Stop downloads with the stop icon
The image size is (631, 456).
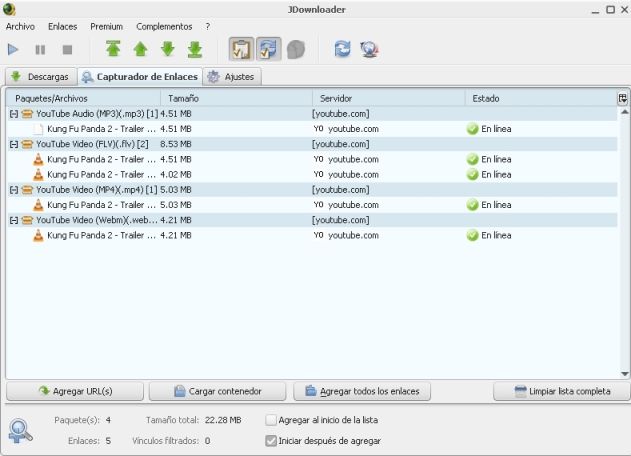click(x=67, y=50)
